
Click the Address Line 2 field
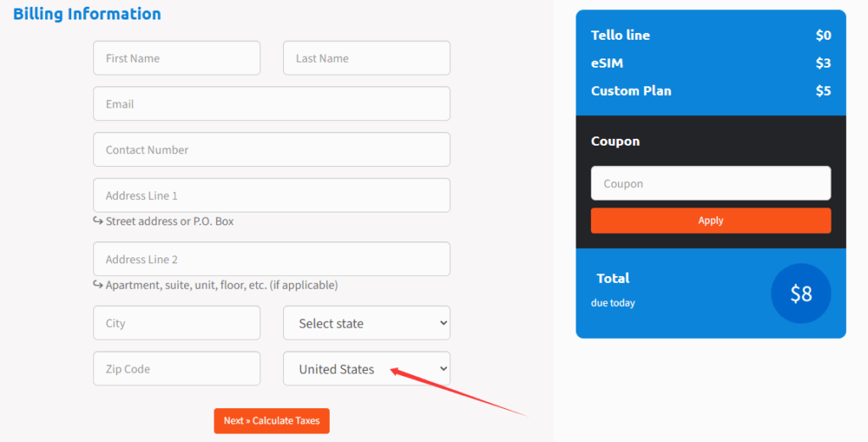[271, 259]
